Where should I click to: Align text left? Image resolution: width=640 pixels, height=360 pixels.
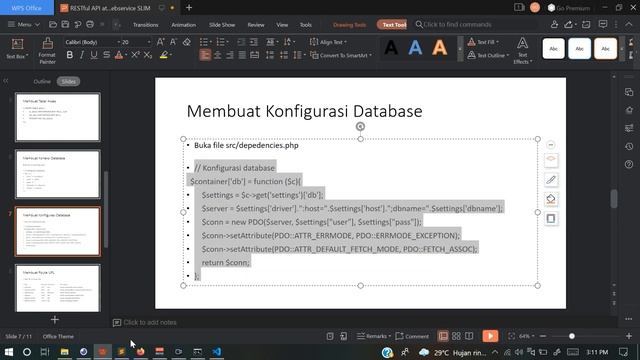click(x=205, y=55)
